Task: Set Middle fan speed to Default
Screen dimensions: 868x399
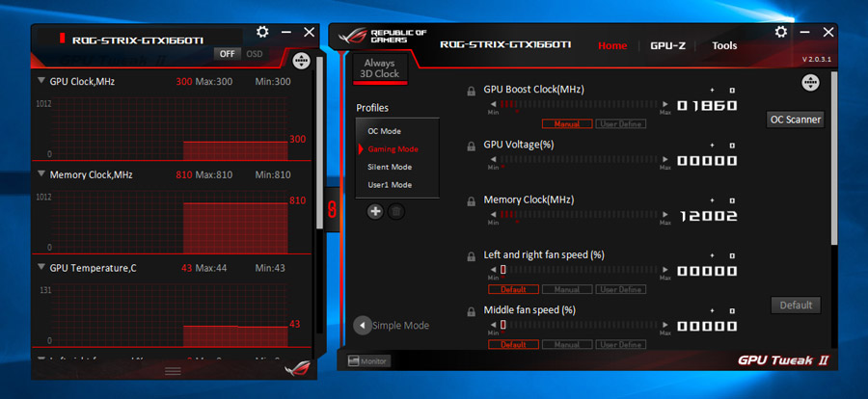Action: pos(513,345)
